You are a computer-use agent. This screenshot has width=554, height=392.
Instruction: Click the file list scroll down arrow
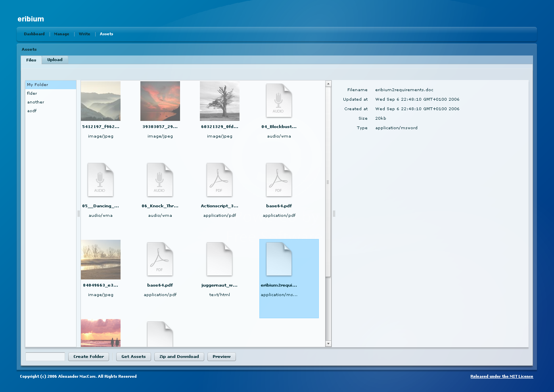click(x=328, y=344)
